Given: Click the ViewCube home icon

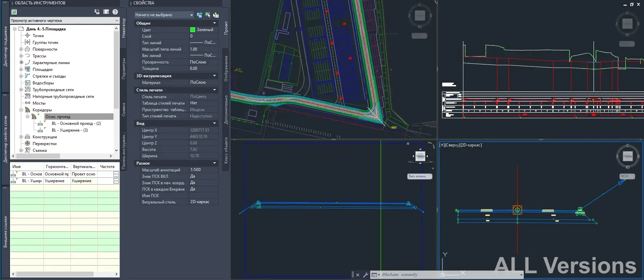Looking at the screenshot, I should [408, 143].
